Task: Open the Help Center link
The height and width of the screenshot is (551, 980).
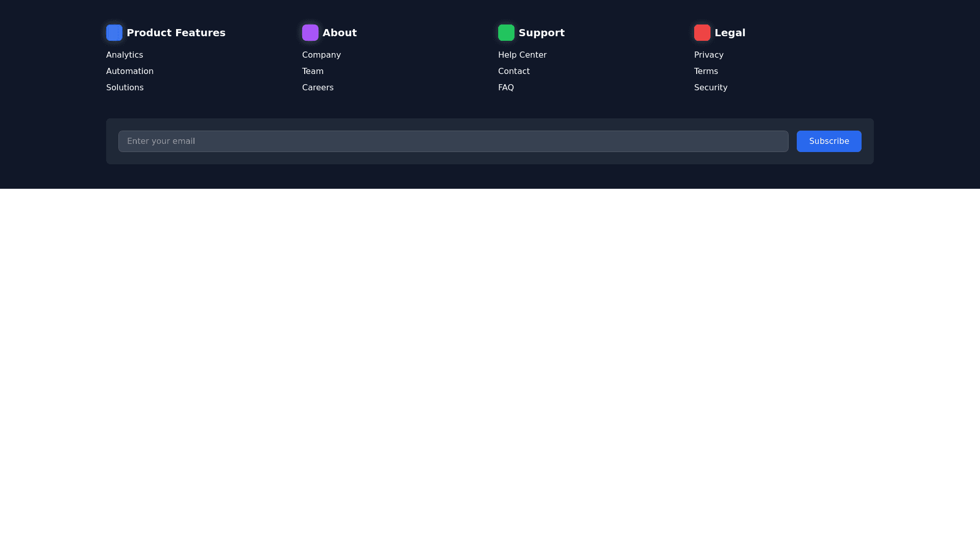Action: point(522,55)
